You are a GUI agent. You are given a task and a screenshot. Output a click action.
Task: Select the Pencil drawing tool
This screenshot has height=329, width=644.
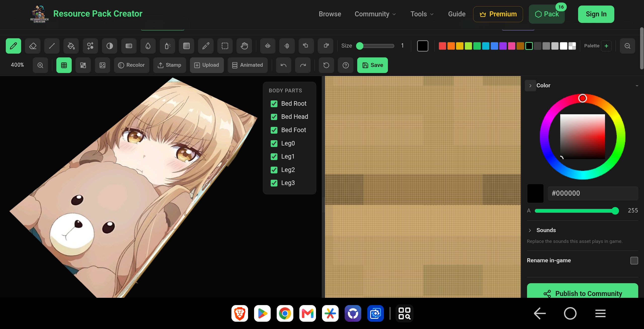[13, 46]
